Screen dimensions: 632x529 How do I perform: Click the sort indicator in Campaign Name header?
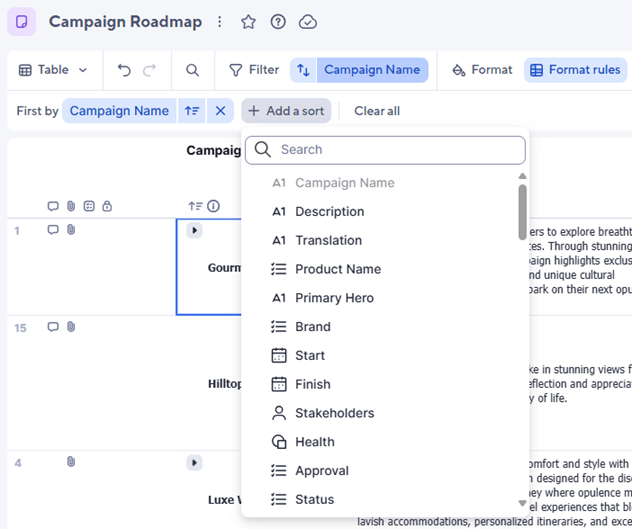point(195,206)
